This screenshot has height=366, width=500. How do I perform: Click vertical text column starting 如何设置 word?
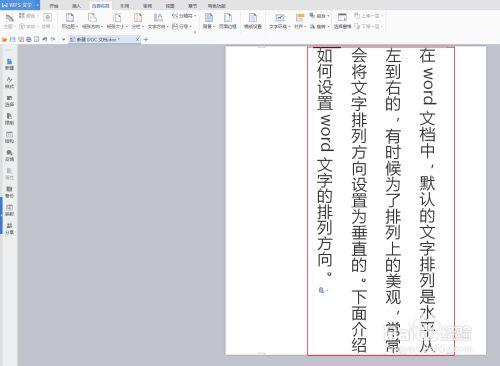tap(325, 163)
